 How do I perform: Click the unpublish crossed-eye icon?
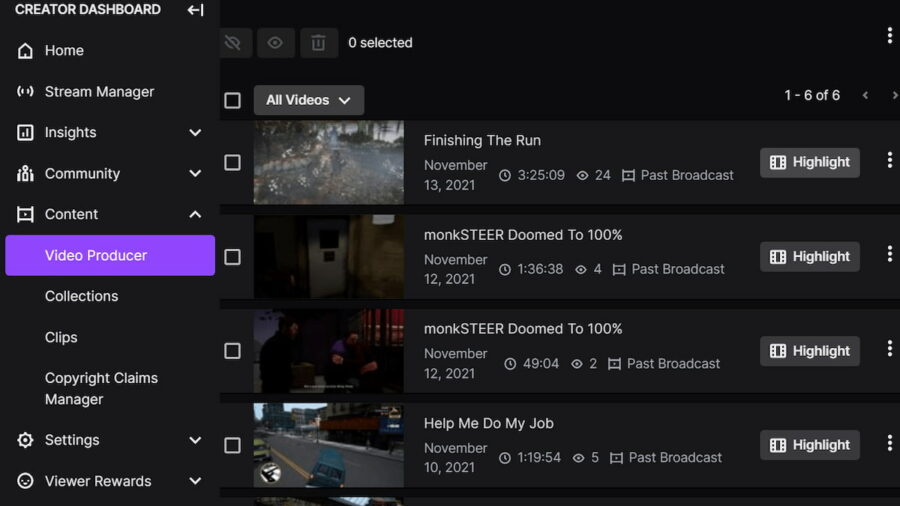(x=234, y=42)
